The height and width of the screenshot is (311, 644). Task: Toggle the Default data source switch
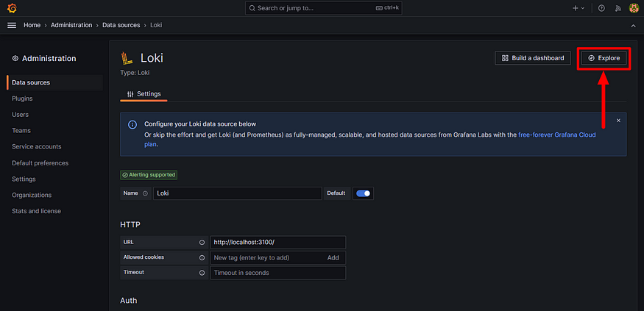(x=363, y=193)
